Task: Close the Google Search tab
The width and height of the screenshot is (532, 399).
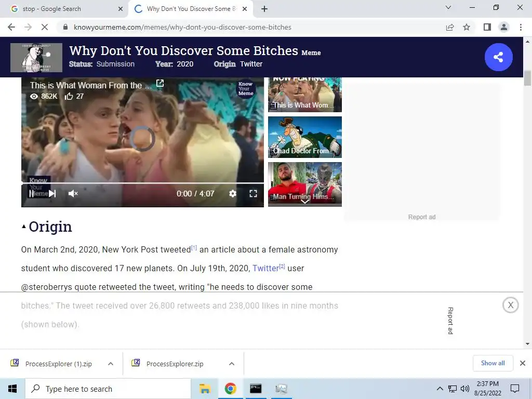Action: tap(121, 9)
